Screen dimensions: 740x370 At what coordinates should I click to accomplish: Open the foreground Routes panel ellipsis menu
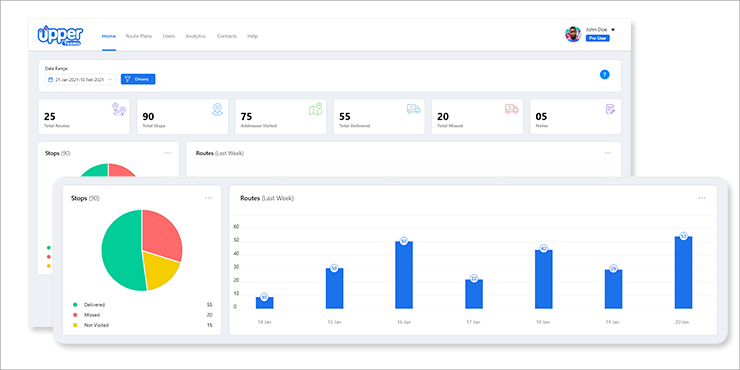702,198
